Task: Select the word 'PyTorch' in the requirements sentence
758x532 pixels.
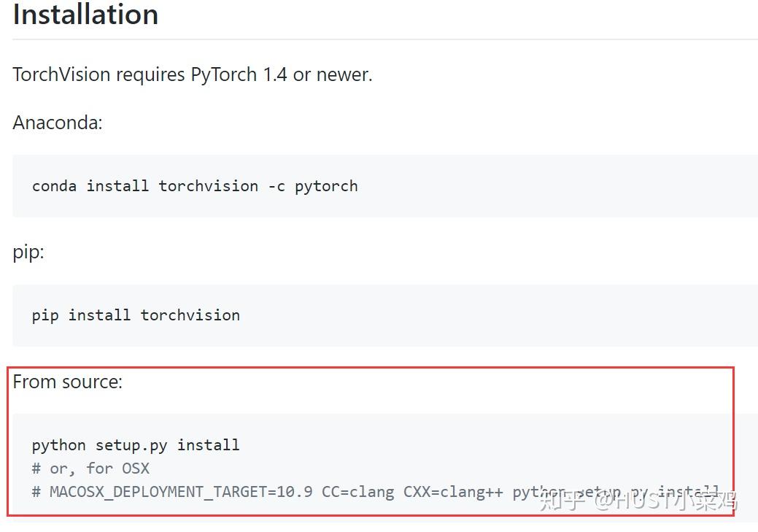Action: (219, 74)
